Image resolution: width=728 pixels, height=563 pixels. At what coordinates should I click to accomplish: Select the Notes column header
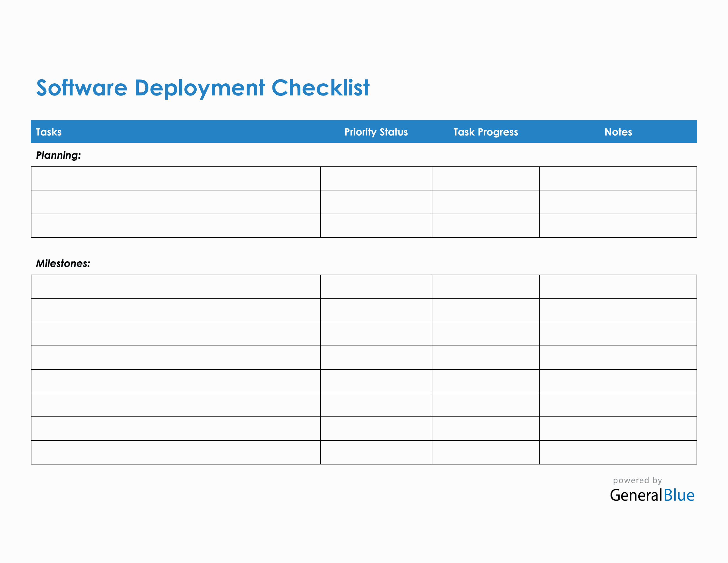click(617, 132)
